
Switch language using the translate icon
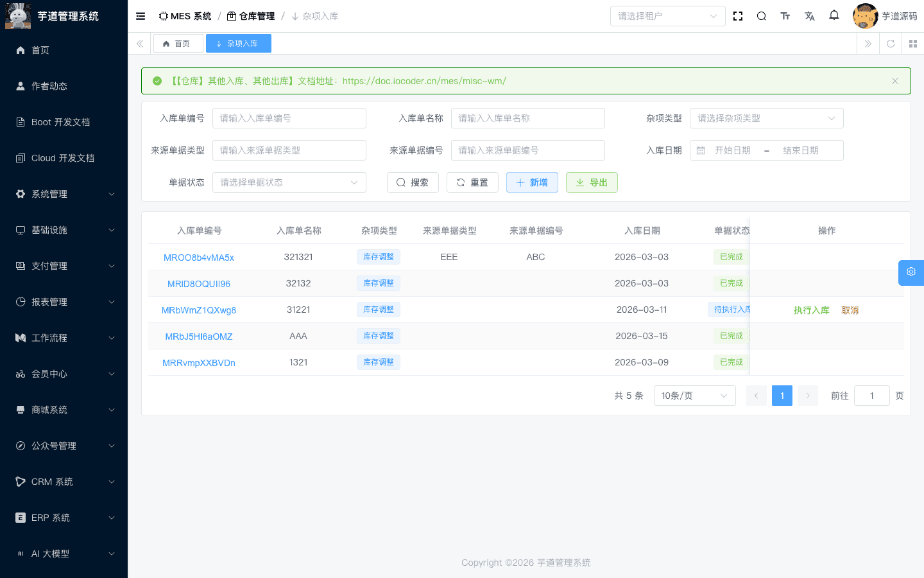(x=809, y=15)
